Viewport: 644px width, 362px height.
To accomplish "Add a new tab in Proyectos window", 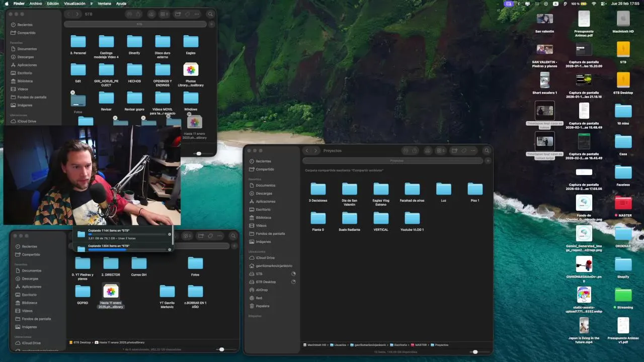I will pyautogui.click(x=488, y=161).
